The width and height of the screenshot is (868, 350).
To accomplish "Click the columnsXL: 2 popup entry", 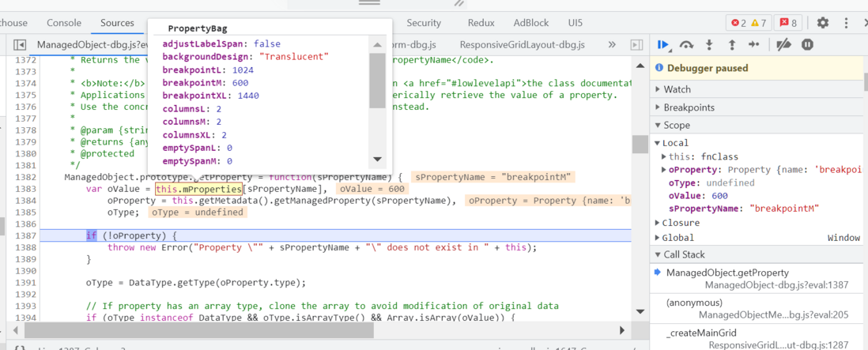I will (x=194, y=135).
